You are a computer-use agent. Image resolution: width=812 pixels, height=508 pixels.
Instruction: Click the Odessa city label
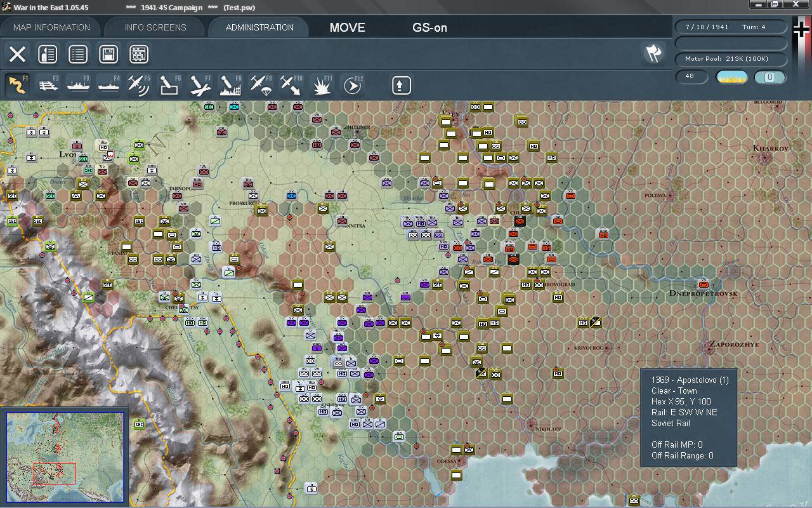[447, 461]
